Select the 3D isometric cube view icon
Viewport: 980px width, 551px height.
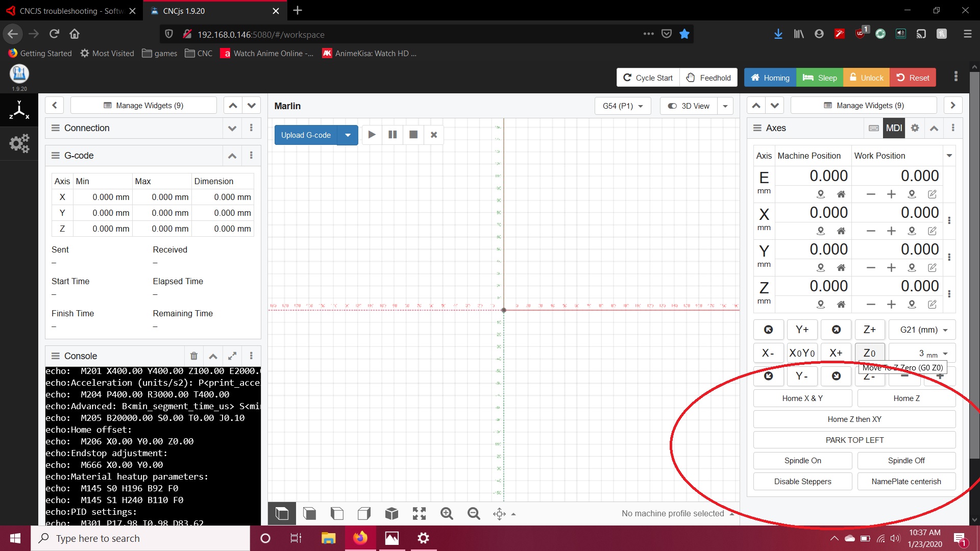point(391,514)
